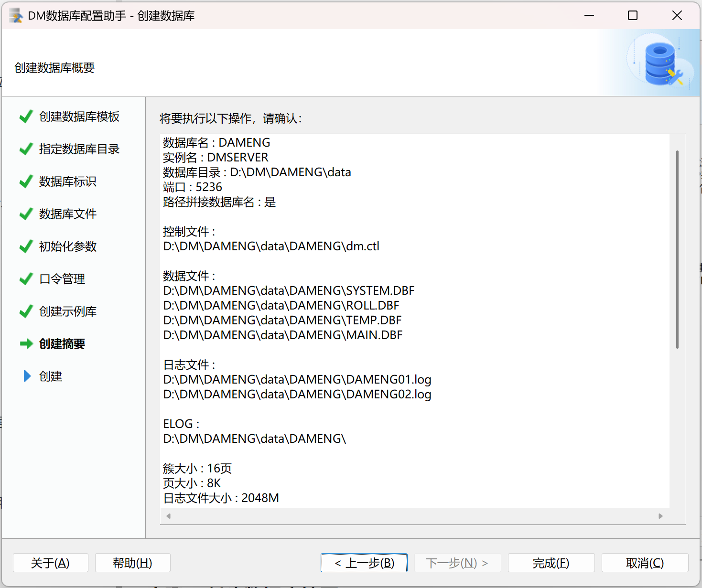
Task: Cancel the wizard with 取消(C)
Action: click(x=645, y=563)
